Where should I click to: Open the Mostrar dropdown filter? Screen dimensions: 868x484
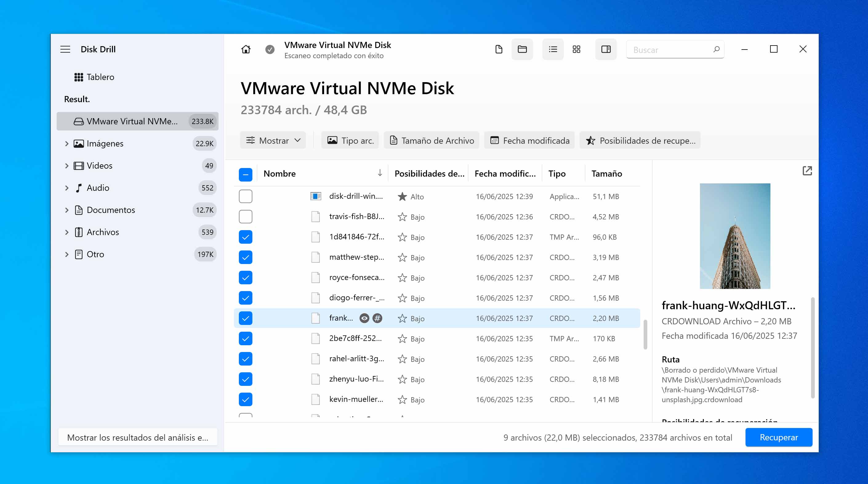point(273,140)
